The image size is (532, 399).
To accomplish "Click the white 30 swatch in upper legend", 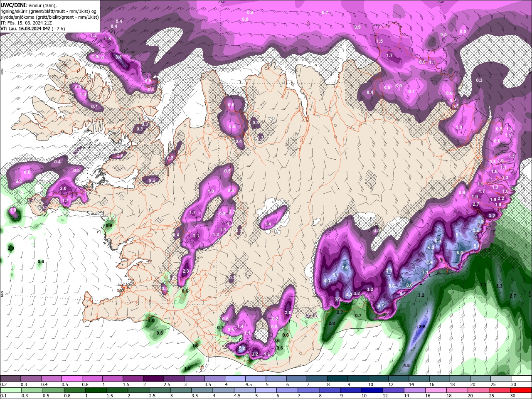I will 521,379.
